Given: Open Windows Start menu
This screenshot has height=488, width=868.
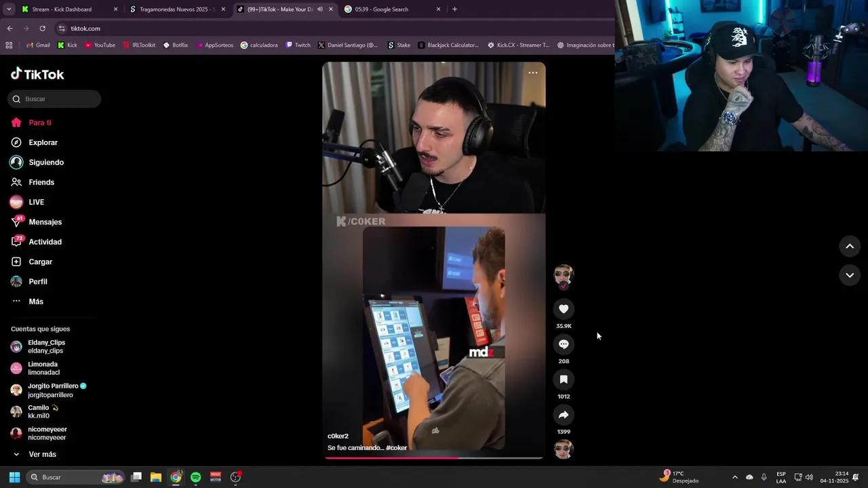Looking at the screenshot, I should pos(14,477).
